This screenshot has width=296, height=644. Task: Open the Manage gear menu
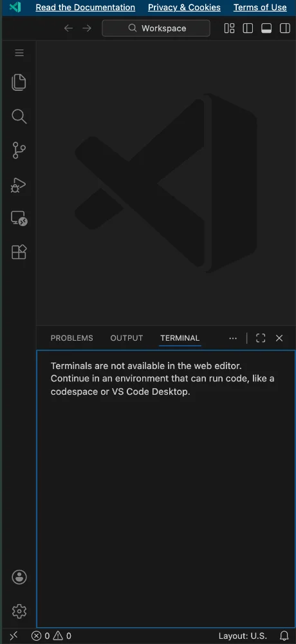click(19, 612)
